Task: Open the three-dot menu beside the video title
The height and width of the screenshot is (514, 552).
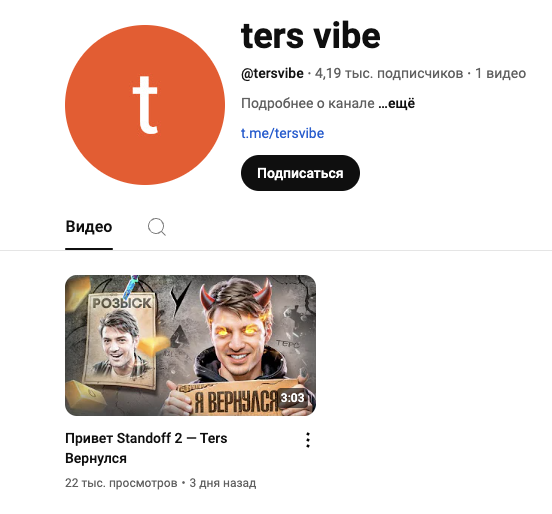Action: point(308,440)
